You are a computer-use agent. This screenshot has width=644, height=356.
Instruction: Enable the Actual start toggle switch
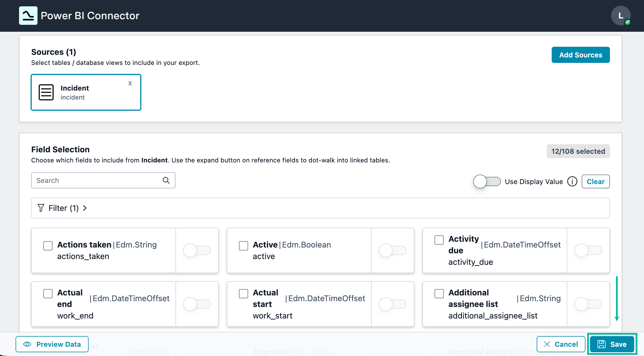[393, 304]
